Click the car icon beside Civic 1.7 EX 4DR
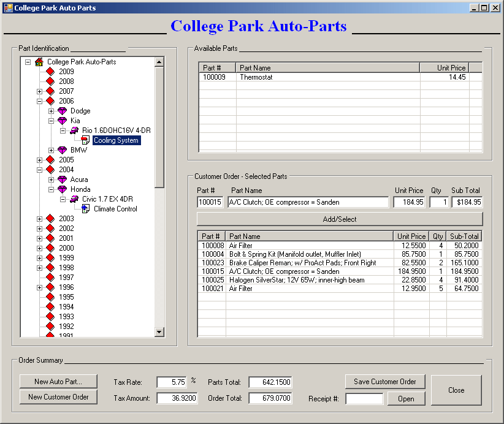This screenshot has height=424, width=504. (74, 199)
